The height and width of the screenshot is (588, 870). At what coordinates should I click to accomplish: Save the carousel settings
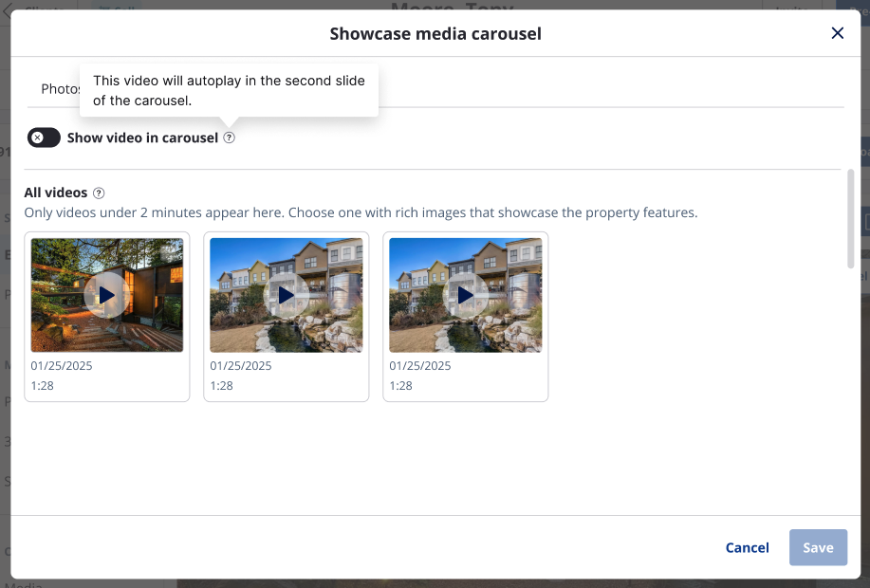point(818,547)
